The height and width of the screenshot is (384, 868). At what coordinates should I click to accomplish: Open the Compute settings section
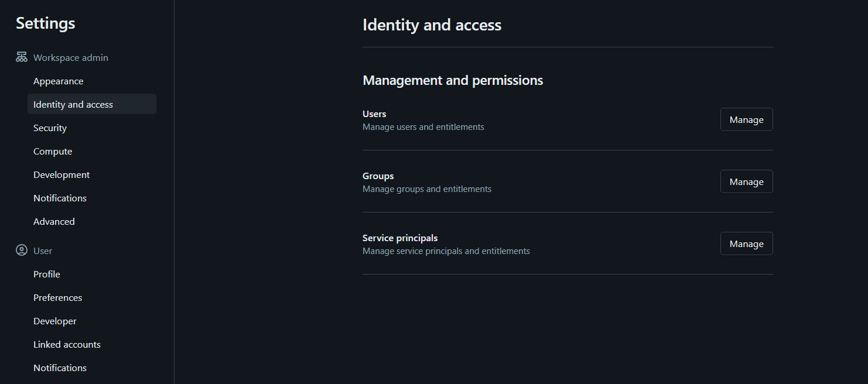coord(53,152)
